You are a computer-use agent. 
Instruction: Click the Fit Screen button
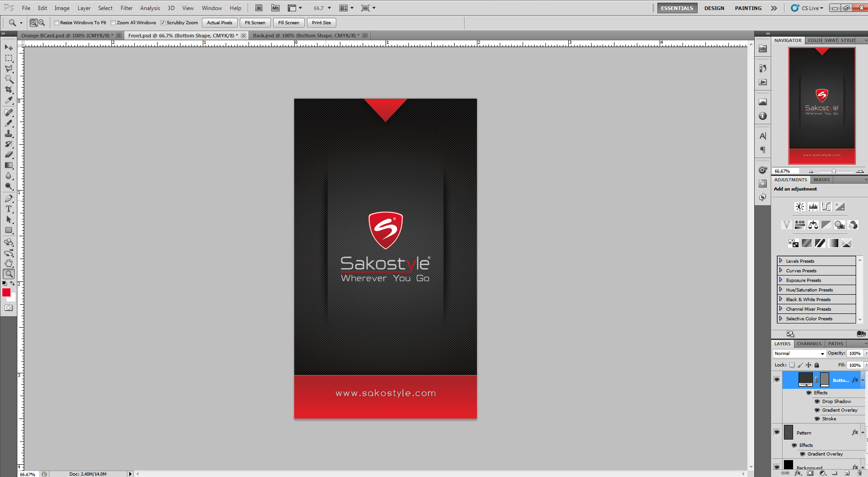[x=255, y=23]
